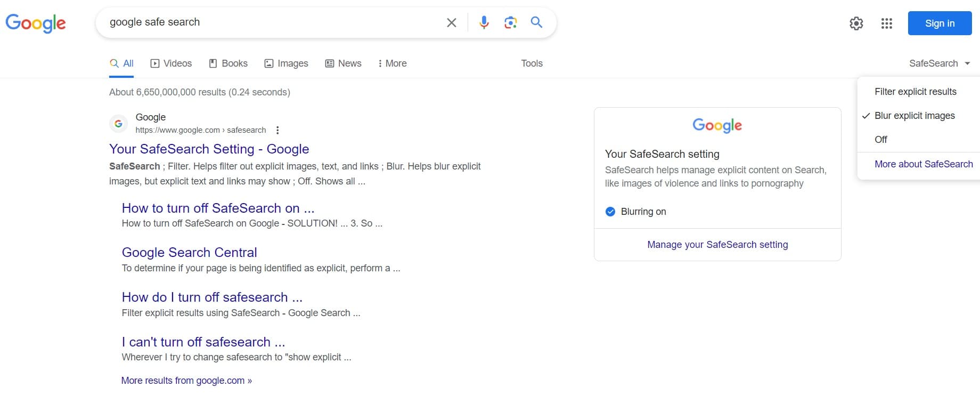Open the Tools options
Screen dimensions: 980x395
click(x=532, y=63)
